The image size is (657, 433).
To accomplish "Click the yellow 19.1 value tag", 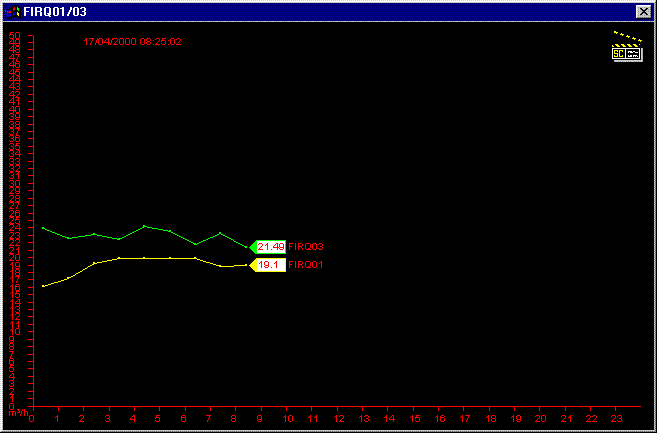I will tap(268, 265).
